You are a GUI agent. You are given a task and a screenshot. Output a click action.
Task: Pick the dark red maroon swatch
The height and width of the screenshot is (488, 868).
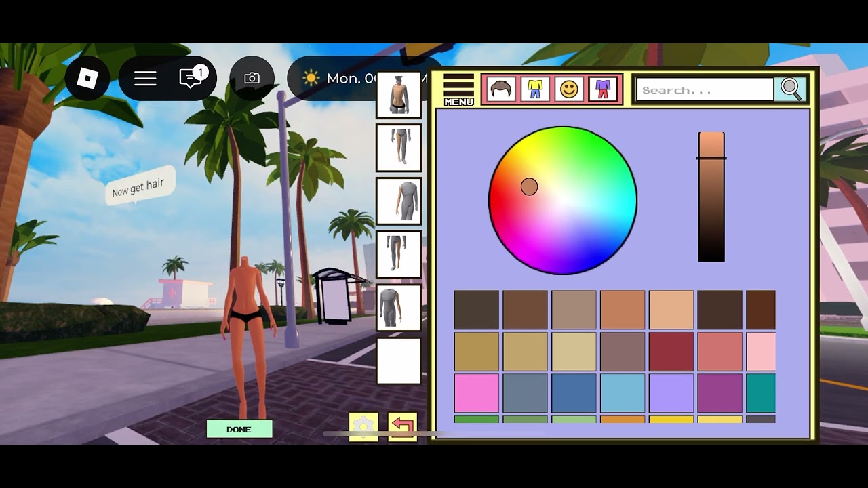point(671,352)
